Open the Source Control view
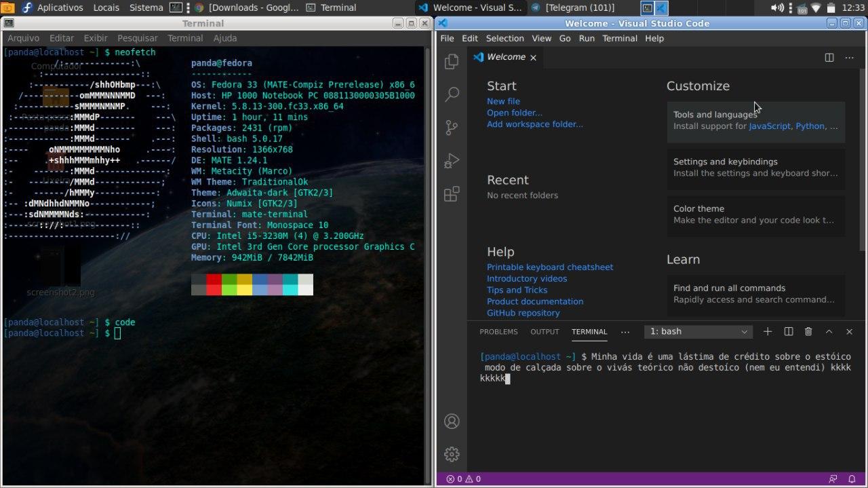This screenshot has width=868, height=488. coord(452,127)
